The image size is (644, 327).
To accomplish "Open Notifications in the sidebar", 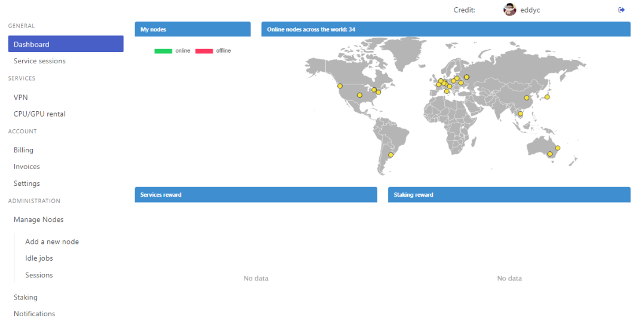I will point(34,313).
